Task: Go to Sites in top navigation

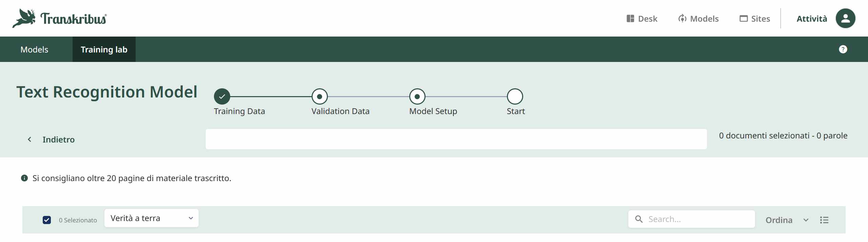Action: pyautogui.click(x=755, y=19)
